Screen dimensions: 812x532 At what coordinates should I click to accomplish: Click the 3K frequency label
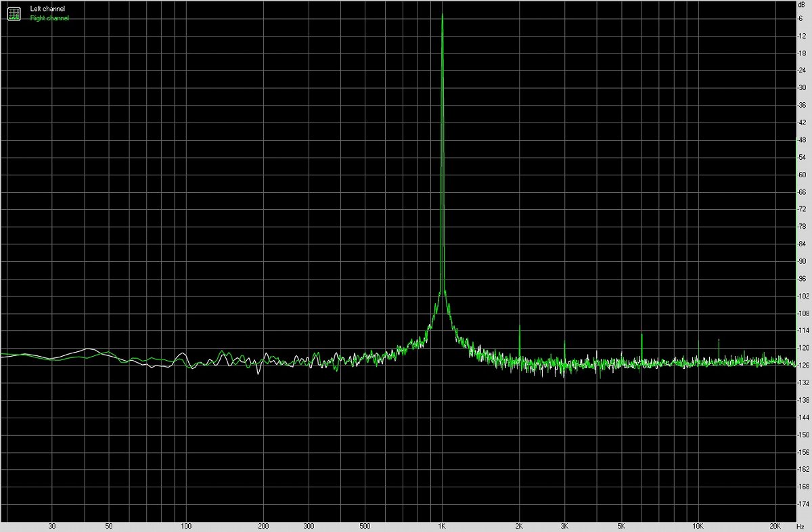click(x=564, y=526)
